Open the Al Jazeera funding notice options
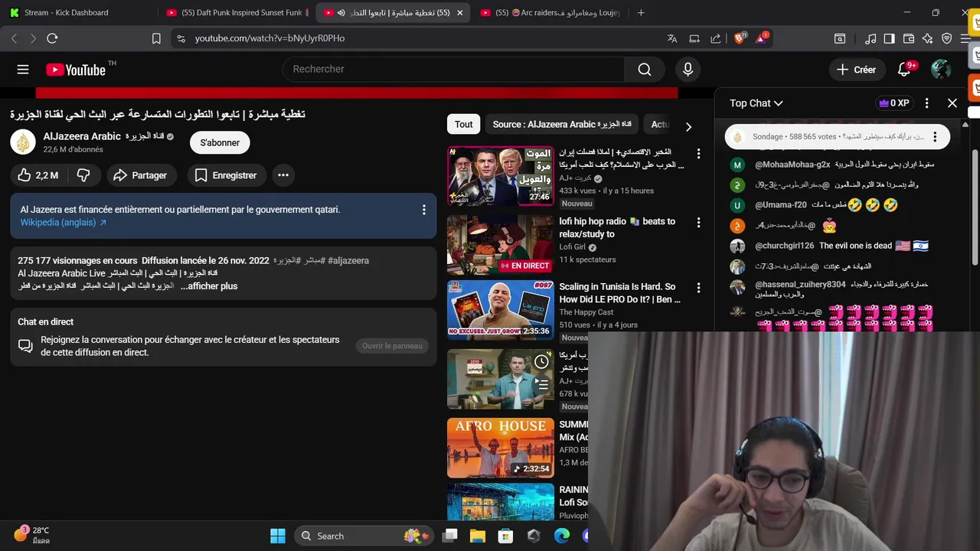 pyautogui.click(x=423, y=210)
